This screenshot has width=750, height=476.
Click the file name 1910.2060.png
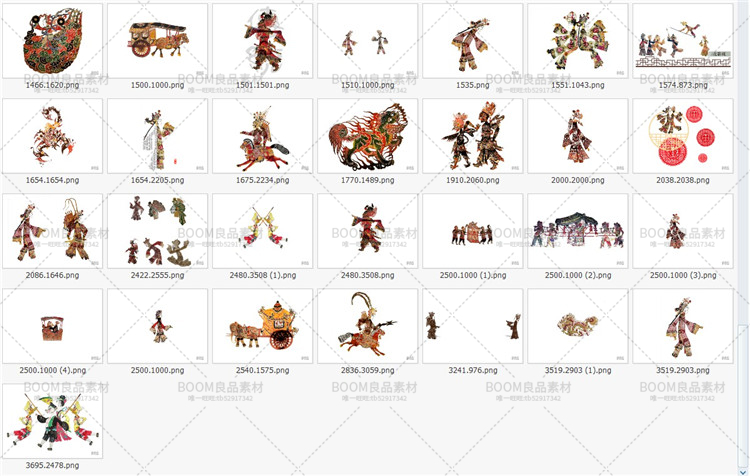pos(473,180)
